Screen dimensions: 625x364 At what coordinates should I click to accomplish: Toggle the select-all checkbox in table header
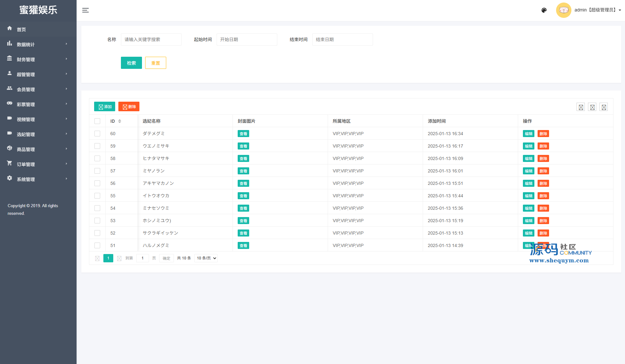97,121
